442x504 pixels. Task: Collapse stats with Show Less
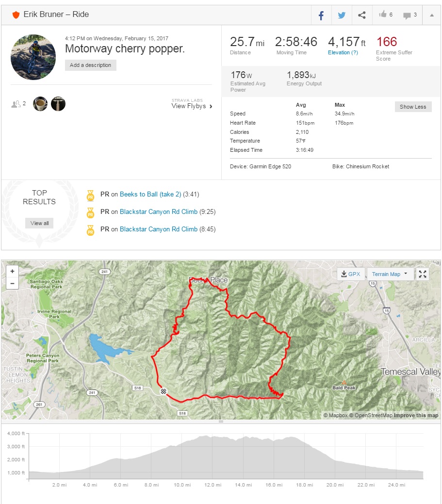tap(413, 107)
